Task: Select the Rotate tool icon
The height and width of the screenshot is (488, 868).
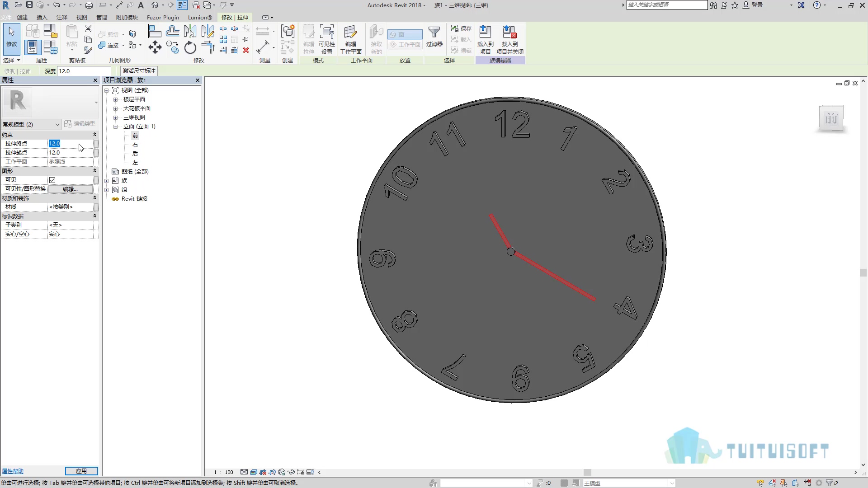Action: (190, 47)
